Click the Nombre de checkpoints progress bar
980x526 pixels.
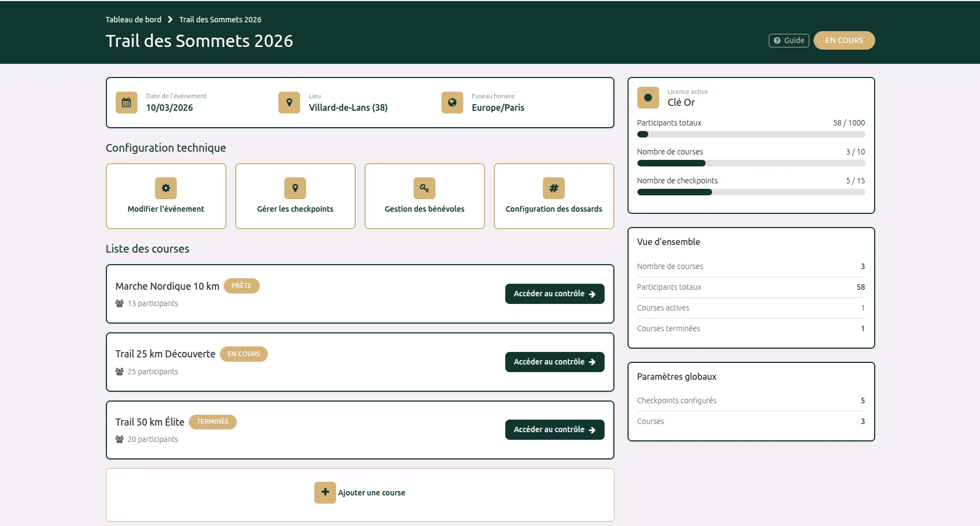751,192
